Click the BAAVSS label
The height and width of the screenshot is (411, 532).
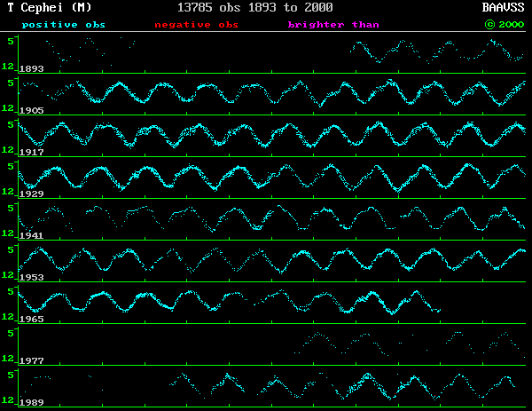(x=503, y=7)
